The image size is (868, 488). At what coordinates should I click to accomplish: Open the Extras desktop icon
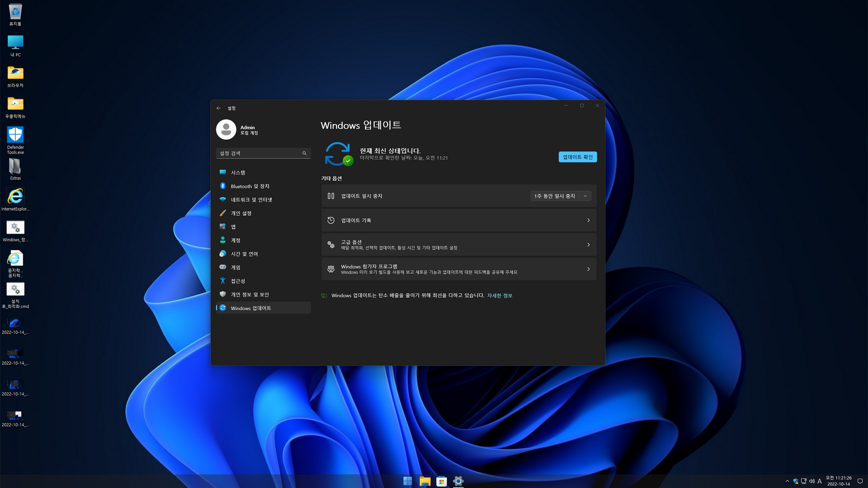pyautogui.click(x=15, y=169)
